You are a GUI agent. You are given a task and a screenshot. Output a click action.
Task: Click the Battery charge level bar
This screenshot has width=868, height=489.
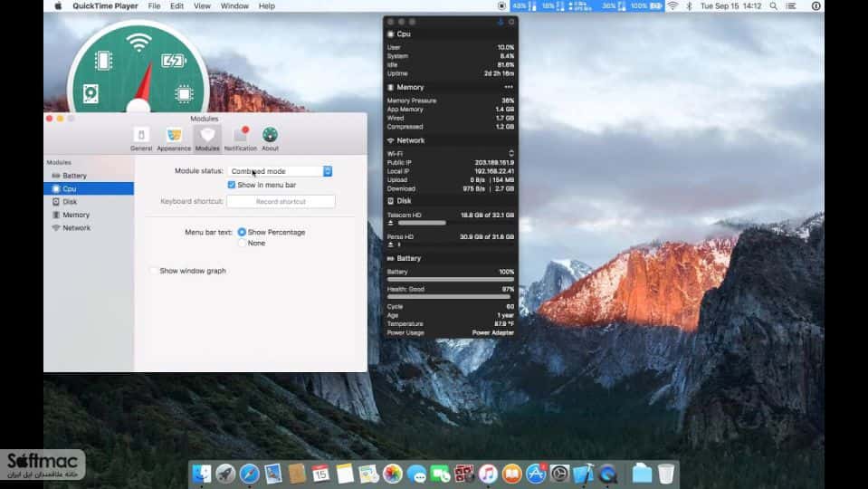[x=450, y=280]
